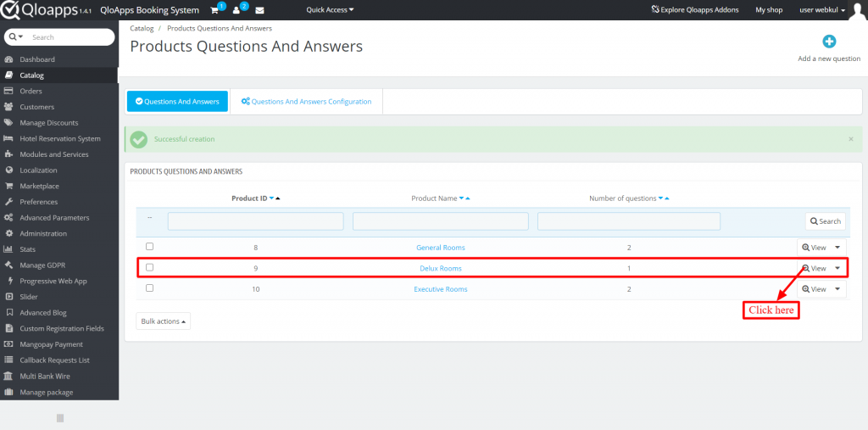
Task: Go to Orders in the sidebar
Action: 31,91
